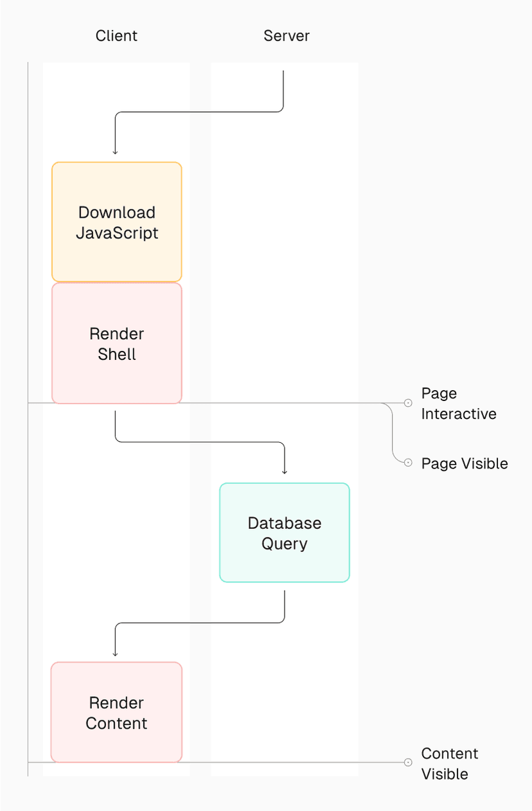Select the Render Content block

coord(116,712)
